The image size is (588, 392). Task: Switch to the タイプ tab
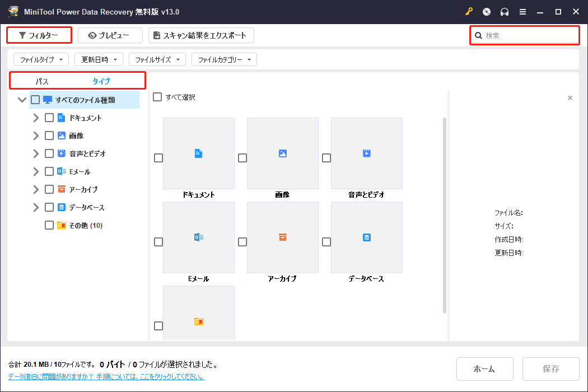pos(101,81)
